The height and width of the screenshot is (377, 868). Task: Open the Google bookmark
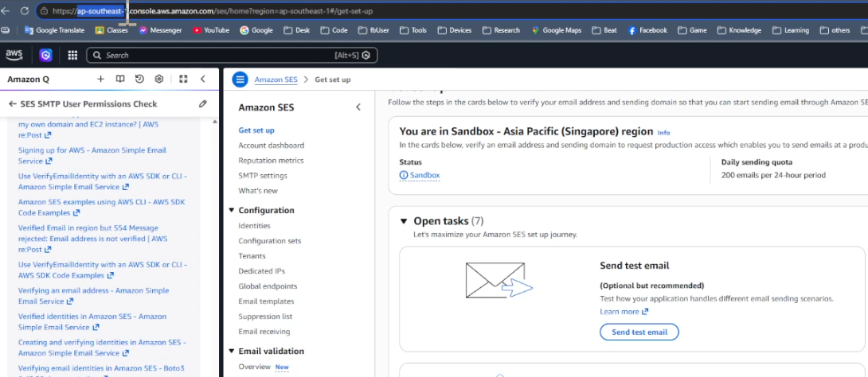(x=256, y=30)
